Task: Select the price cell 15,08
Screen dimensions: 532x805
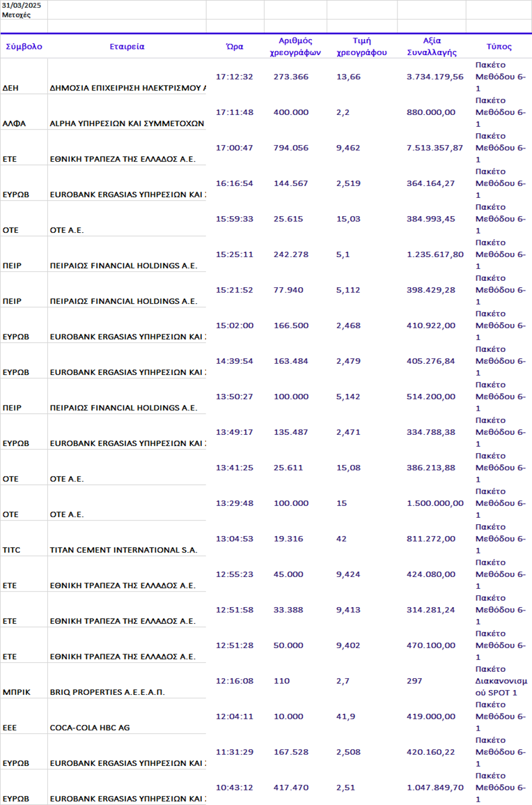Action: pyautogui.click(x=348, y=467)
